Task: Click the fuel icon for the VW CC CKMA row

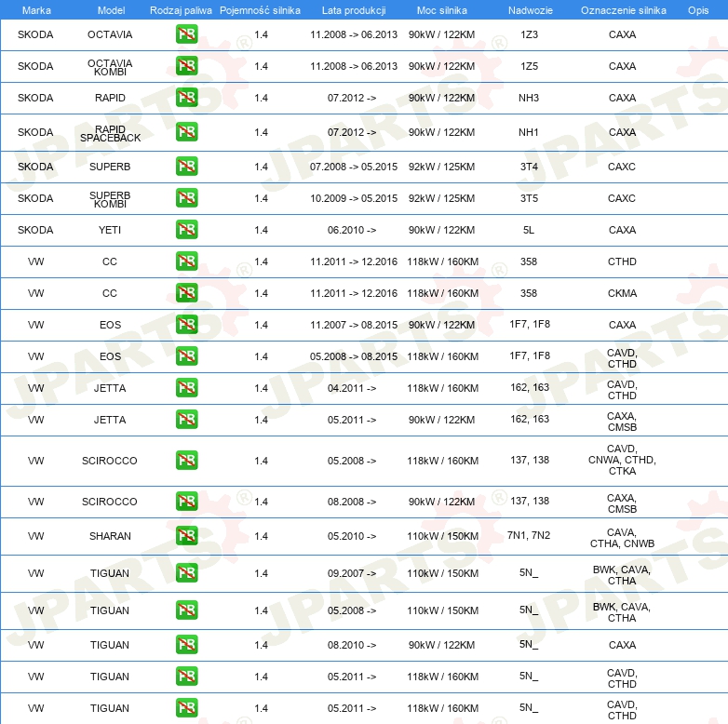Action: pos(186,293)
